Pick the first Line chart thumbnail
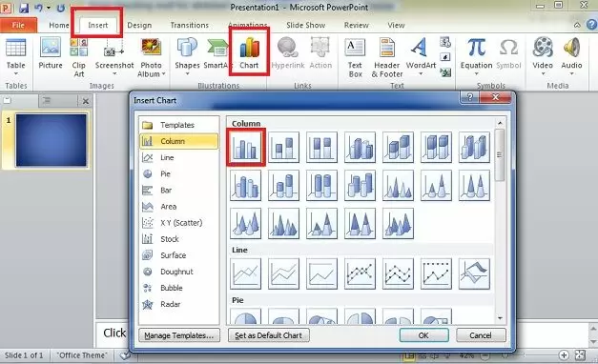Screen dimensions: 598x364 [246, 273]
